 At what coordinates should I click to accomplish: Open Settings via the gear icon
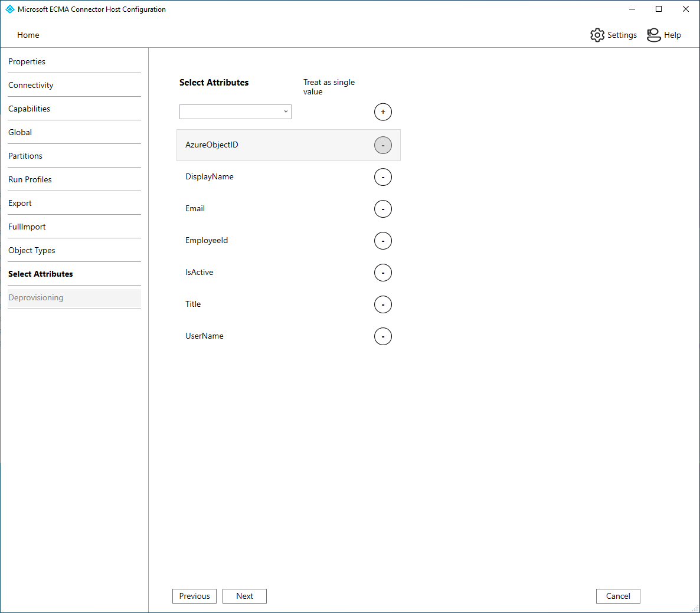click(x=597, y=35)
